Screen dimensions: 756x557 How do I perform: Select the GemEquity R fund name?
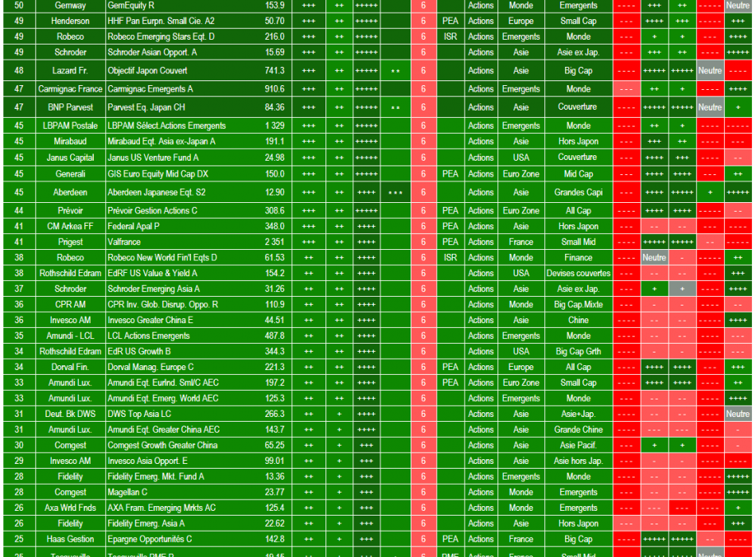pos(131,6)
